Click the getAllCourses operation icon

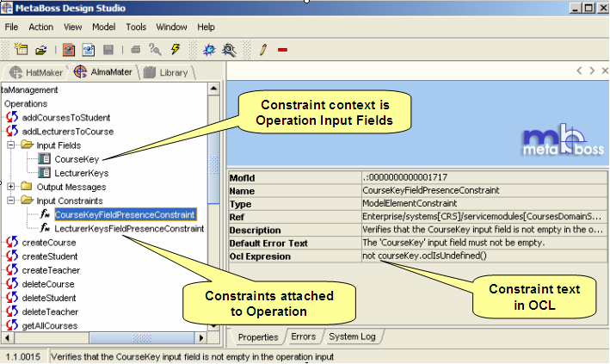(x=12, y=325)
